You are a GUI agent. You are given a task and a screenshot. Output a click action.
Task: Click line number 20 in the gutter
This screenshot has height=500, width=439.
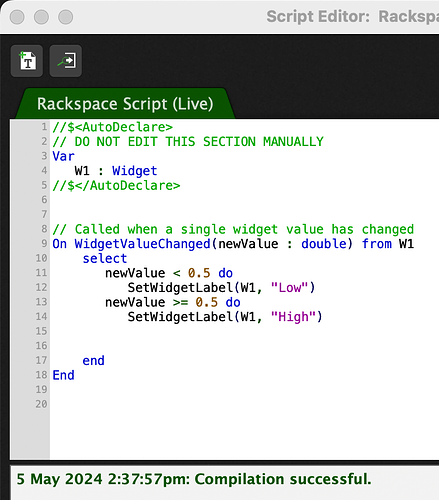pos(41,404)
